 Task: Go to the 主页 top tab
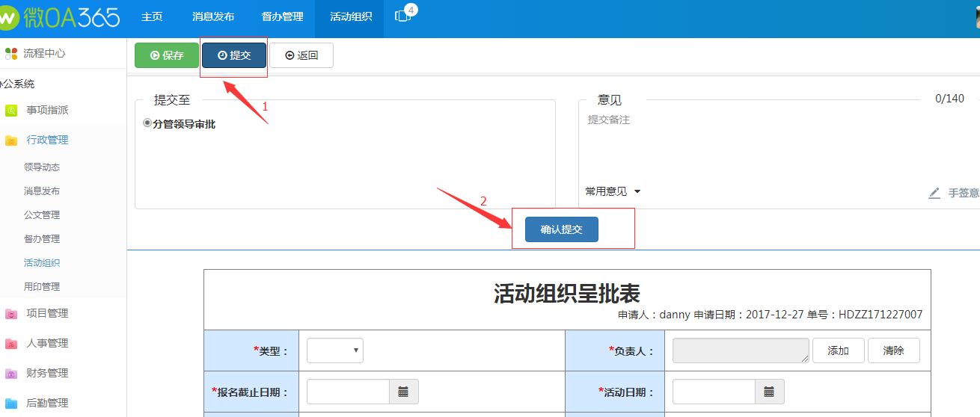point(152,16)
